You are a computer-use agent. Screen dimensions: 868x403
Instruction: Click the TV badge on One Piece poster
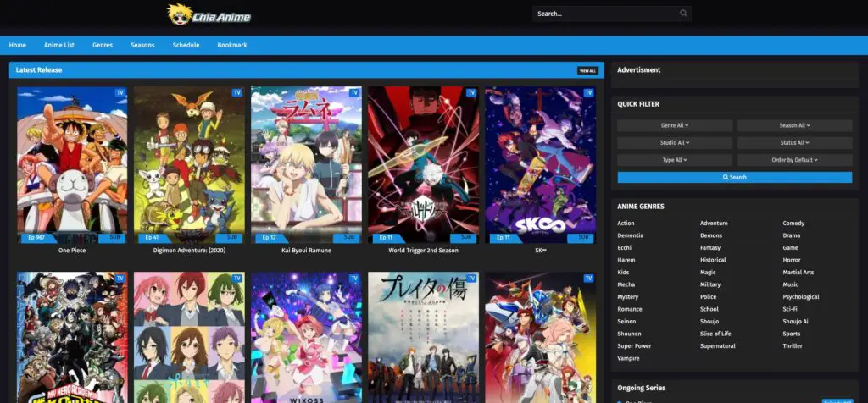point(120,93)
